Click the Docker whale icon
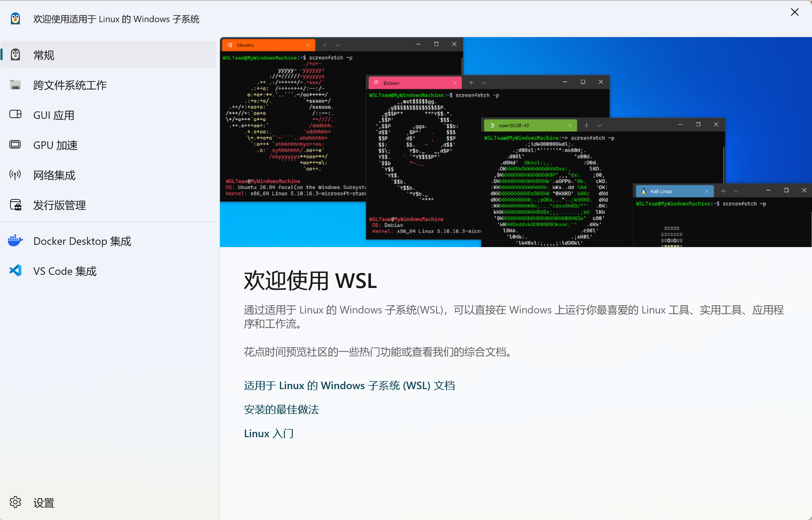This screenshot has height=520, width=812. pyautogui.click(x=15, y=240)
